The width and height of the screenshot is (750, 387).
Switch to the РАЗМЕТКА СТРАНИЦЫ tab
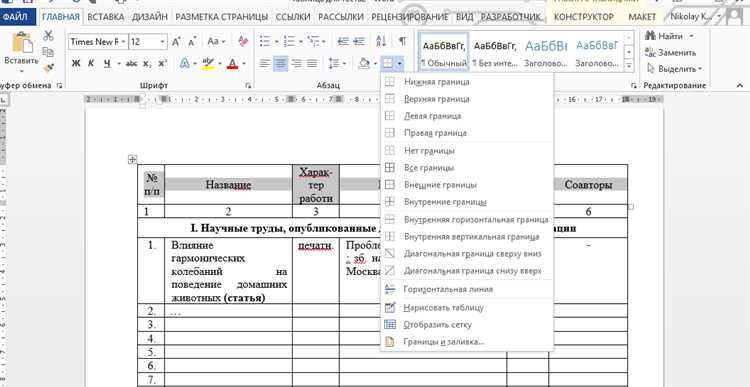point(221,17)
